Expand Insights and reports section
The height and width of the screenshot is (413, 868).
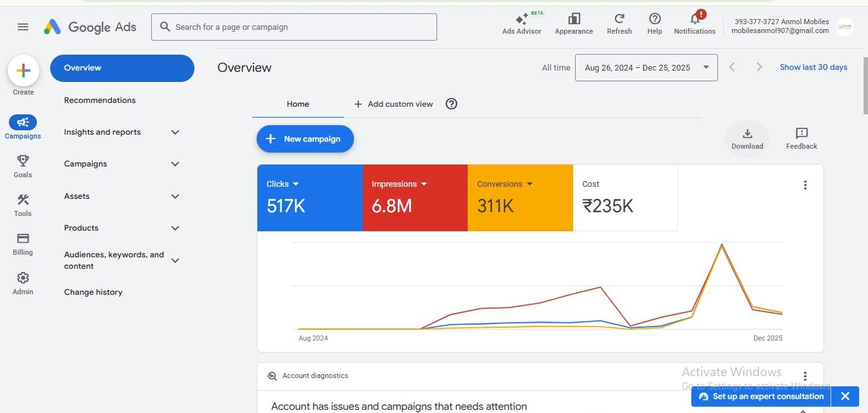click(x=175, y=132)
